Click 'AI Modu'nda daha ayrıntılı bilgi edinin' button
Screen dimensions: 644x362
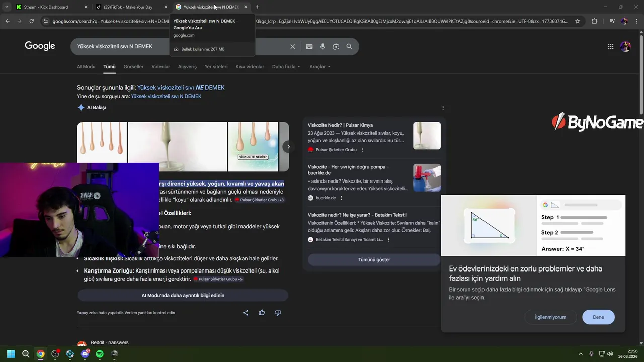point(183,295)
